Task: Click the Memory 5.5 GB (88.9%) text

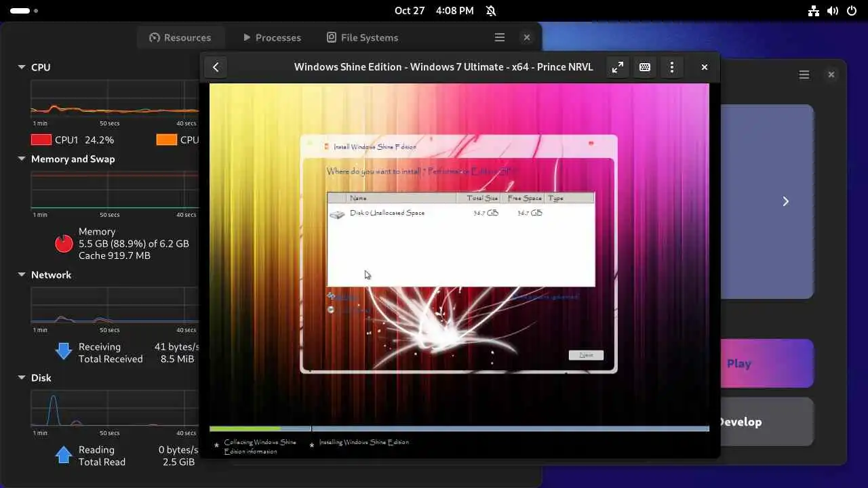Action: 134,243
